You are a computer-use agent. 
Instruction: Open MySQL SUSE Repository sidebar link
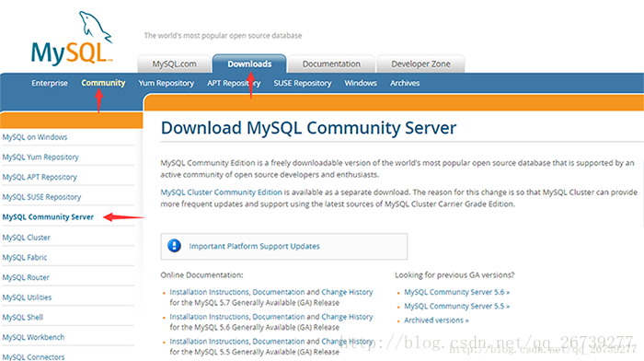point(41,197)
